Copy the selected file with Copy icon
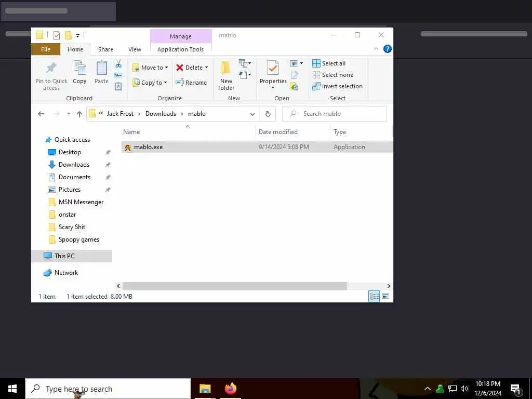The height and width of the screenshot is (399, 532). click(x=79, y=68)
